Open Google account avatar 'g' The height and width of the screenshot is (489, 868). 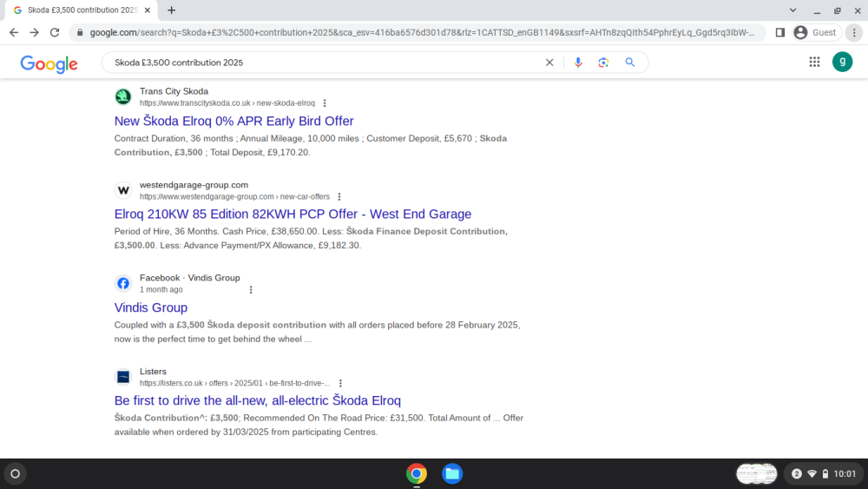(843, 62)
